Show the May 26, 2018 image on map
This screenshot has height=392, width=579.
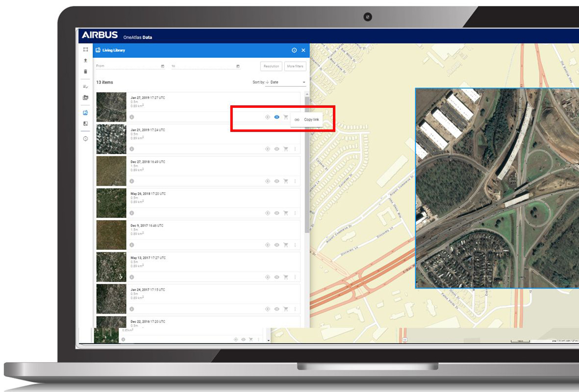(x=277, y=213)
